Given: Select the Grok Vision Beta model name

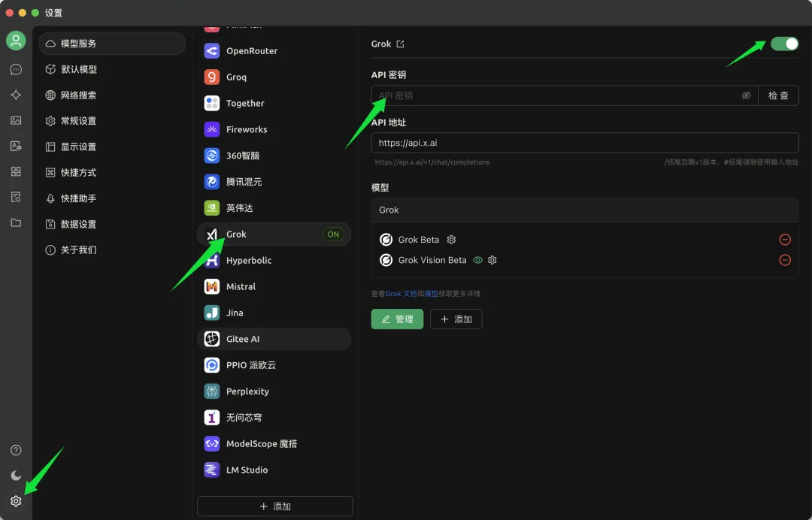Looking at the screenshot, I should (x=432, y=260).
